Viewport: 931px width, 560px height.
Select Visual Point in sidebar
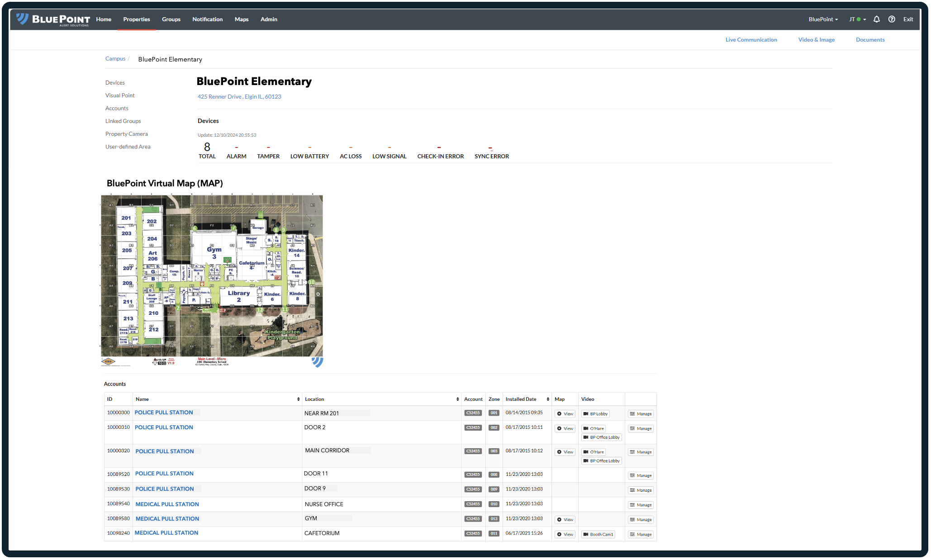[x=120, y=95]
